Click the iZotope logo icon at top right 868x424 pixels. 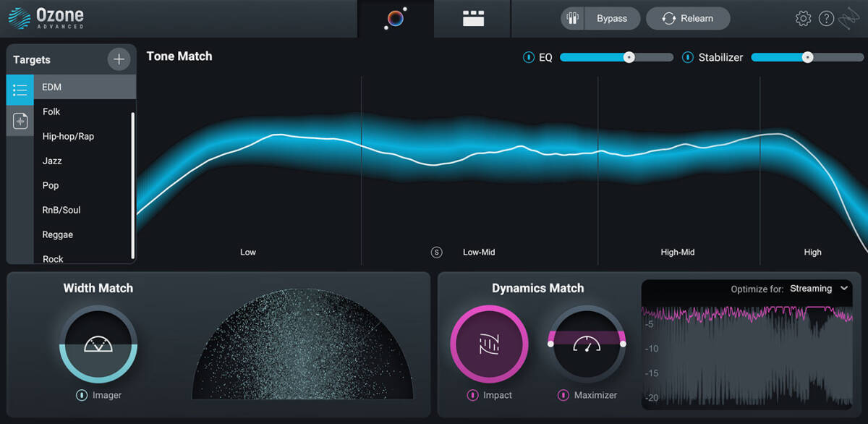[x=849, y=19]
